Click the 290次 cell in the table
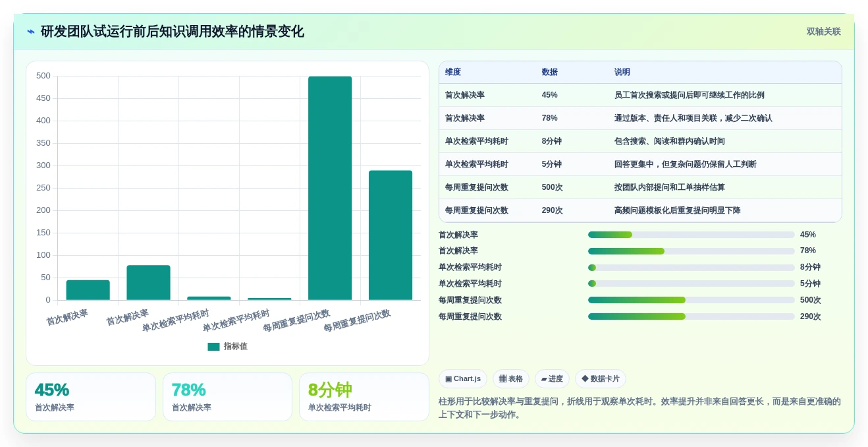Screen dimensions: 868x447 click(x=553, y=210)
